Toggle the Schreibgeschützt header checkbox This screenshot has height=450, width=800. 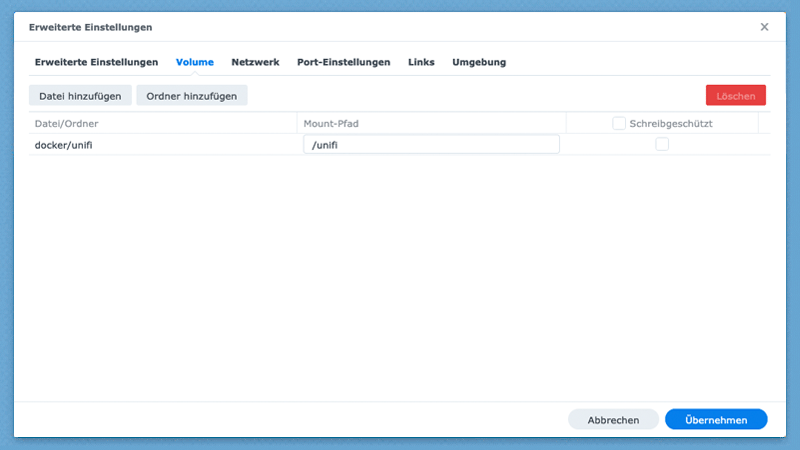[x=619, y=123]
